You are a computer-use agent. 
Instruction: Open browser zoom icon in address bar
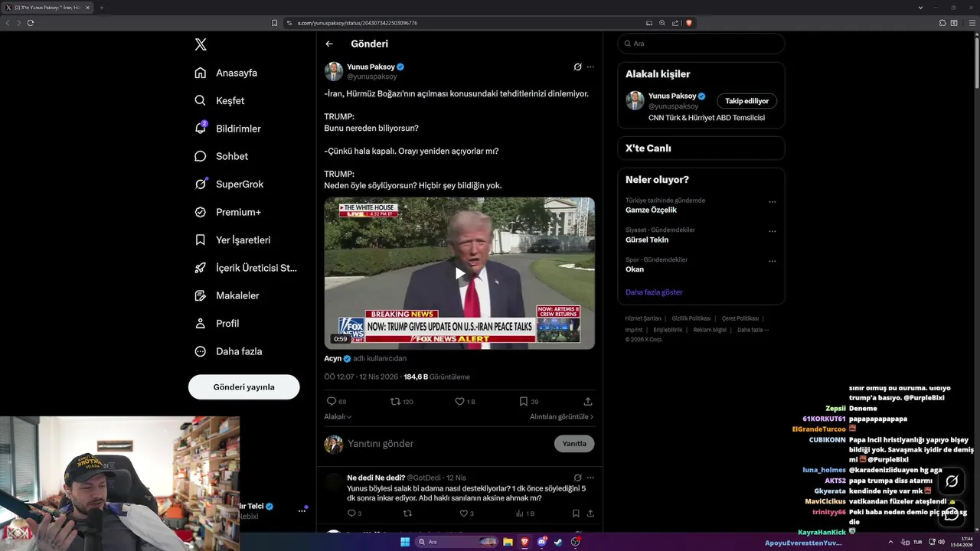pyautogui.click(x=662, y=23)
